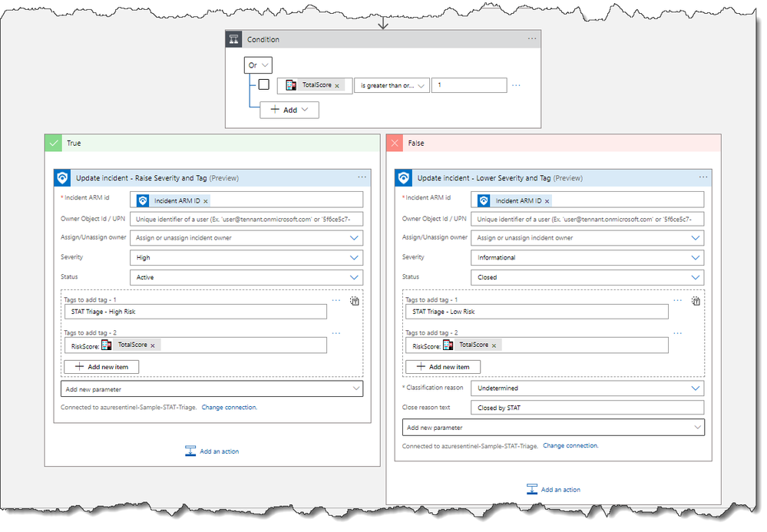This screenshot has height=532, width=767.
Task: Click the Condition block control icon
Action: click(x=234, y=39)
